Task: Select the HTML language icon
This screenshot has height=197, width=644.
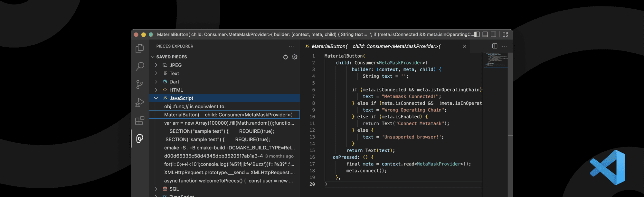Action: [165, 90]
